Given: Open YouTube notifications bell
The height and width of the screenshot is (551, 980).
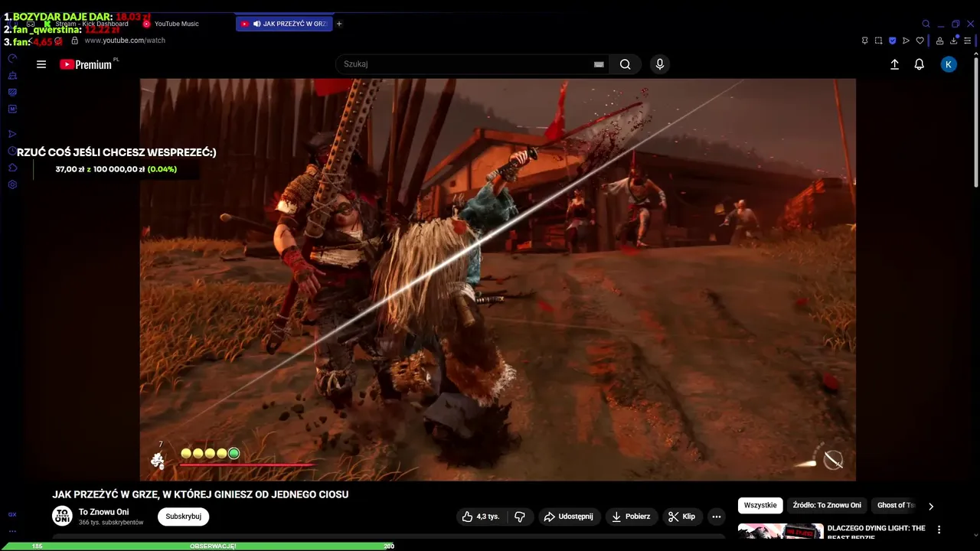Looking at the screenshot, I should [920, 64].
